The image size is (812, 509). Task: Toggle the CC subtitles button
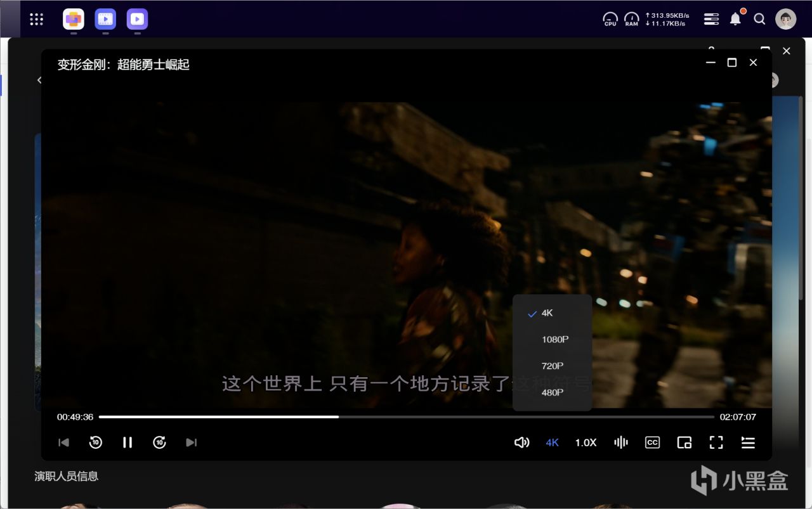652,442
